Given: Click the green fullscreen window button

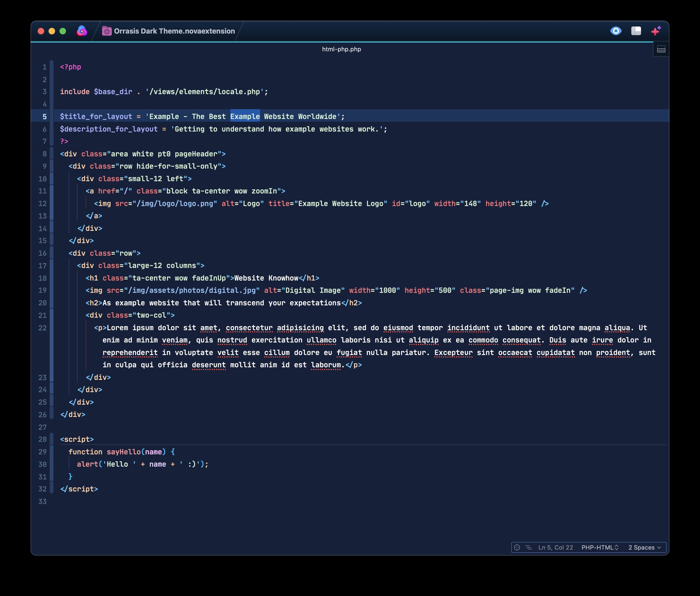Looking at the screenshot, I should tap(63, 31).
